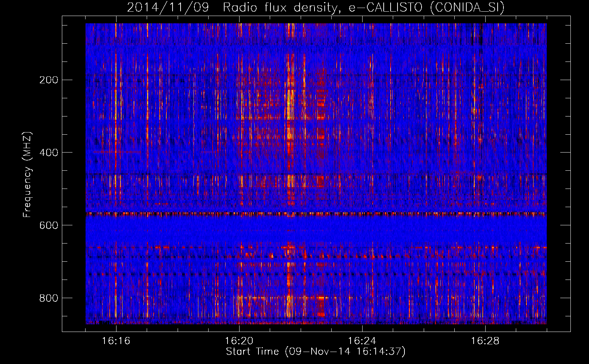589x364 pixels.
Task: Click the plot title '2014/11/09 Radio flux density, e-CALLISTO (CONIDA_SI)'
Action: tap(316, 8)
